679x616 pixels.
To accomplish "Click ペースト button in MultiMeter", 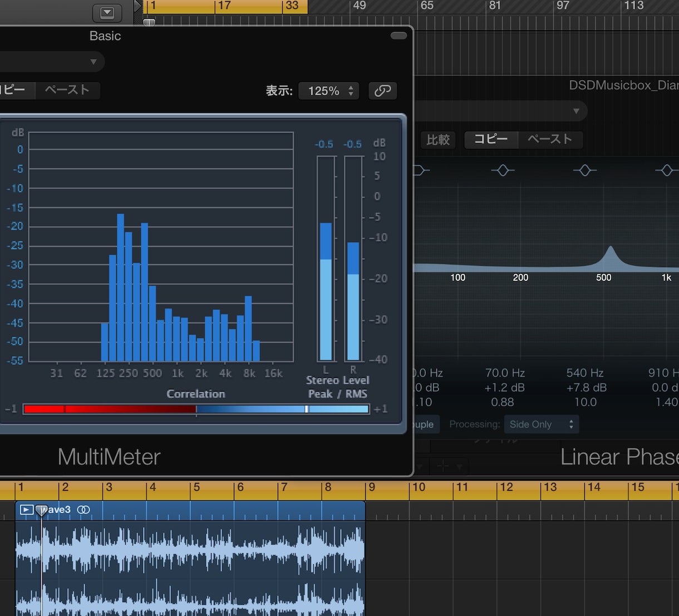I will [67, 90].
